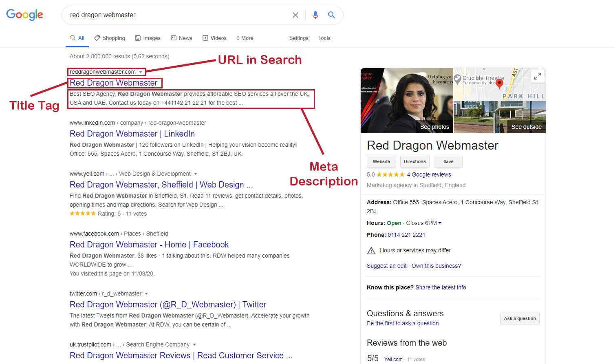
Task: Open the 4 Google reviews link
Action: tap(429, 174)
